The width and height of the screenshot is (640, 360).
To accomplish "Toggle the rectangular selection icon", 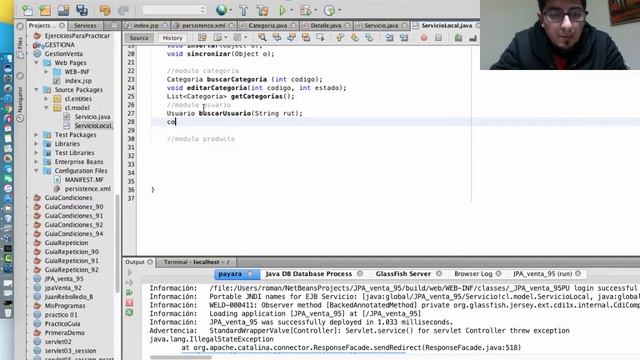I will (320, 38).
